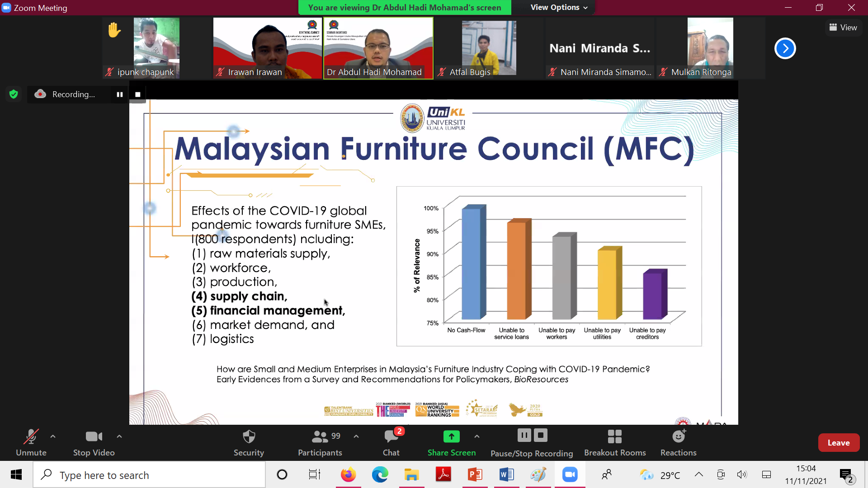Open Microsoft Edge from taskbar
This screenshot has width=868, height=488.
[x=380, y=475]
